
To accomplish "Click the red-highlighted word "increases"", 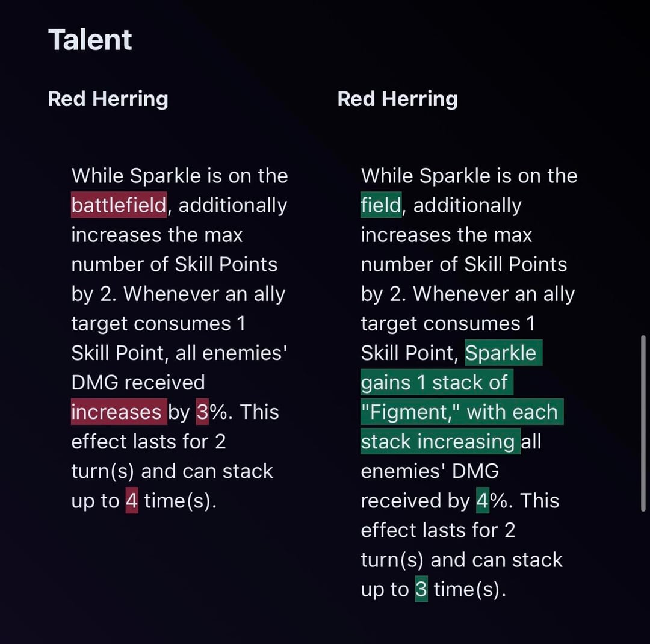I will [x=116, y=412].
